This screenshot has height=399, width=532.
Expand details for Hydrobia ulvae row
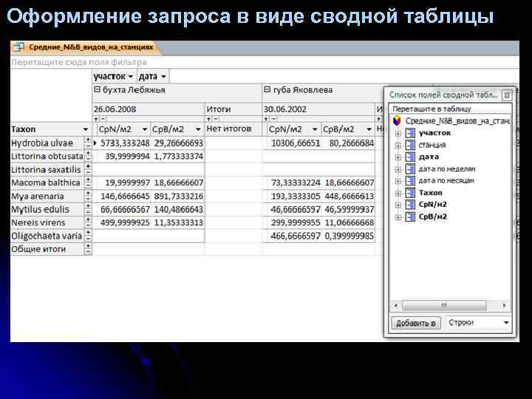tap(88, 140)
